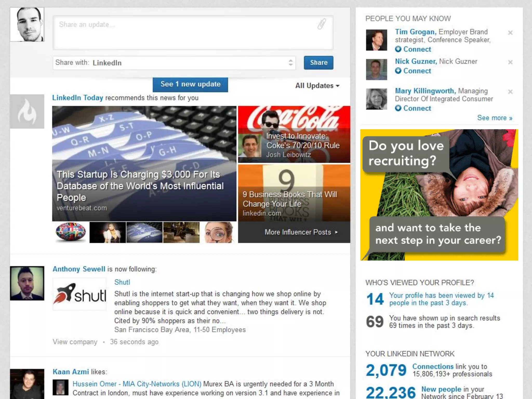Click the plus icon beside Tim Grogan's Connect
Viewport: 532px width, 399px height.
(x=398, y=49)
